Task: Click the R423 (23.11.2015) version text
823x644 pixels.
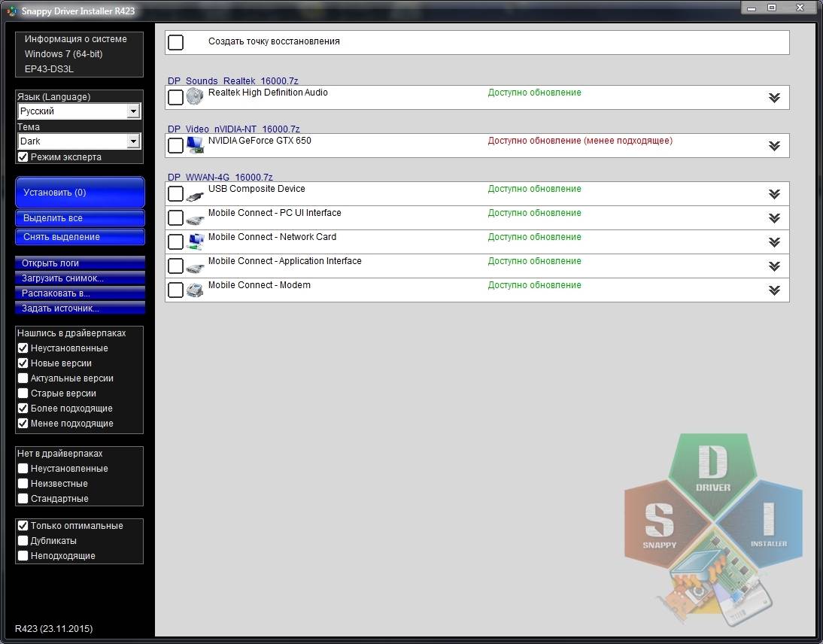Action: coord(53,629)
